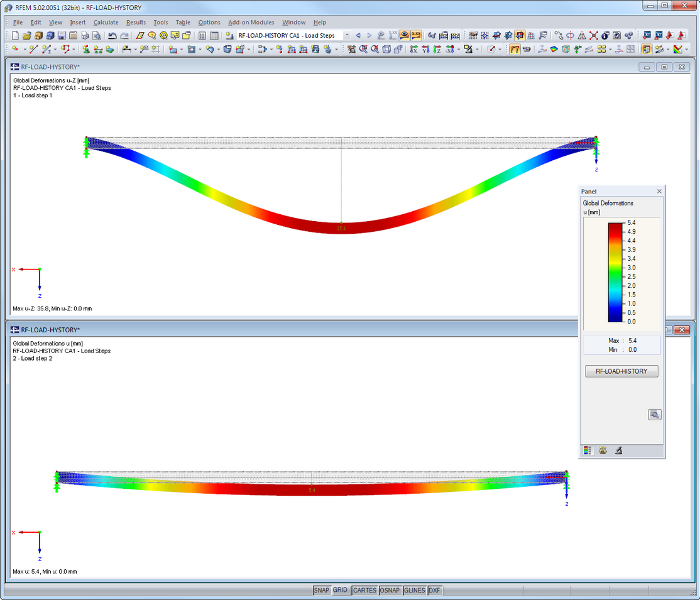Disable GRID in the status bar
The height and width of the screenshot is (600, 700).
coord(340,590)
